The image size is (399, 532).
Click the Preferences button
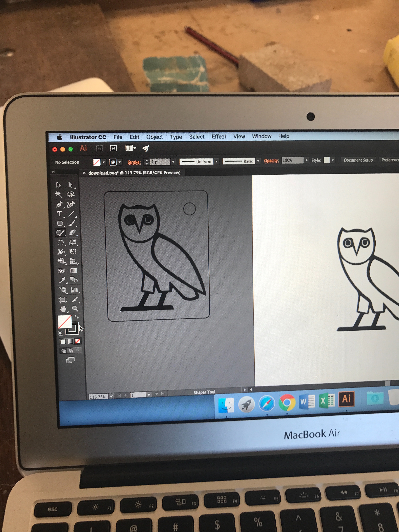point(389,160)
